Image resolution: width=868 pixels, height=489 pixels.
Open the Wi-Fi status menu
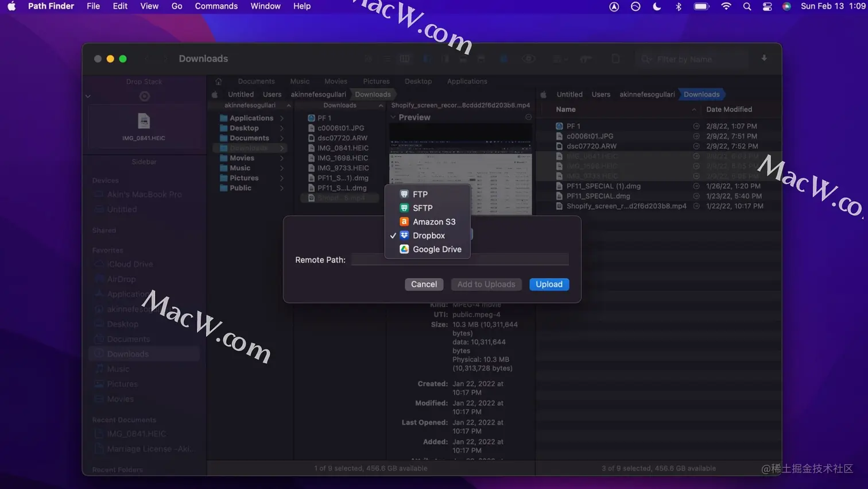pos(726,6)
